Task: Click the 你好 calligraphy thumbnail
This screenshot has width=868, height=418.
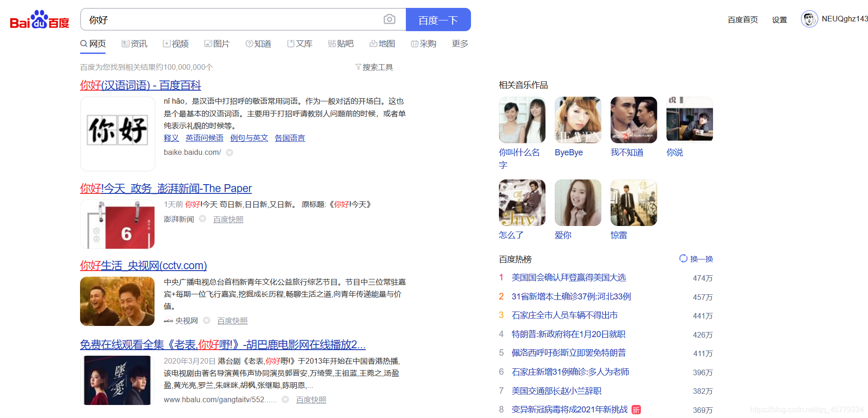Action: click(118, 133)
